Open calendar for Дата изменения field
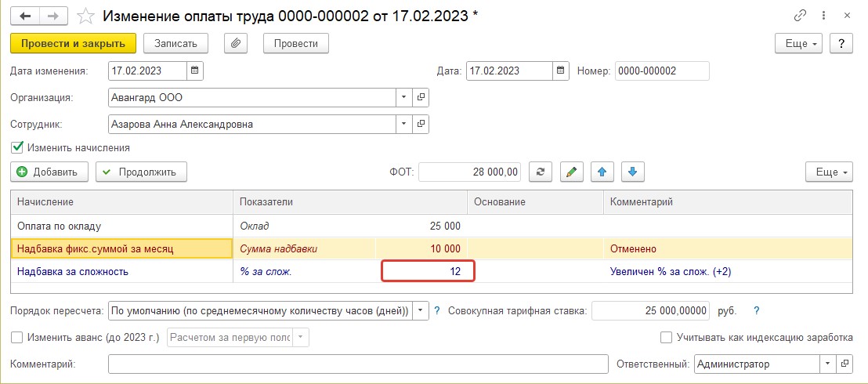 point(195,71)
